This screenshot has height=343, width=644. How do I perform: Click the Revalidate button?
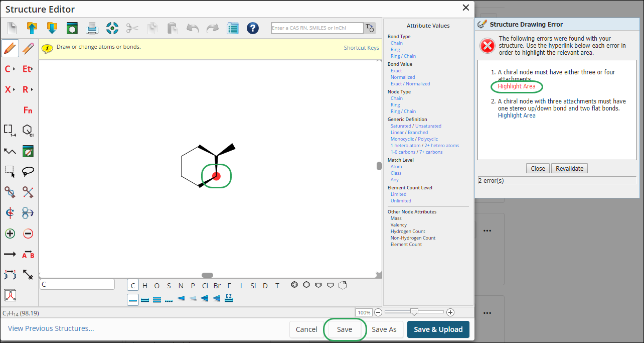(569, 168)
